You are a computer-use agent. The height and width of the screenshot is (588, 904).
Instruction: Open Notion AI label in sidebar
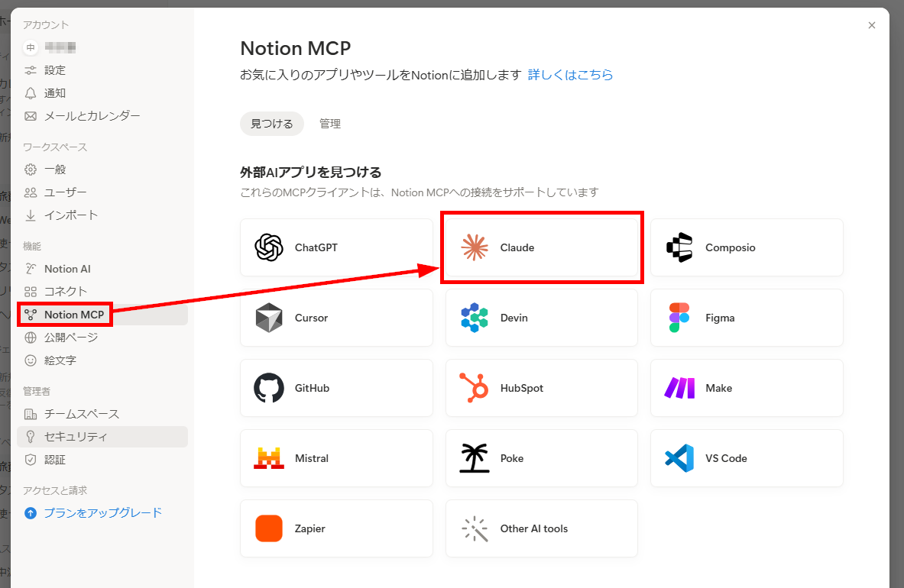pos(67,269)
